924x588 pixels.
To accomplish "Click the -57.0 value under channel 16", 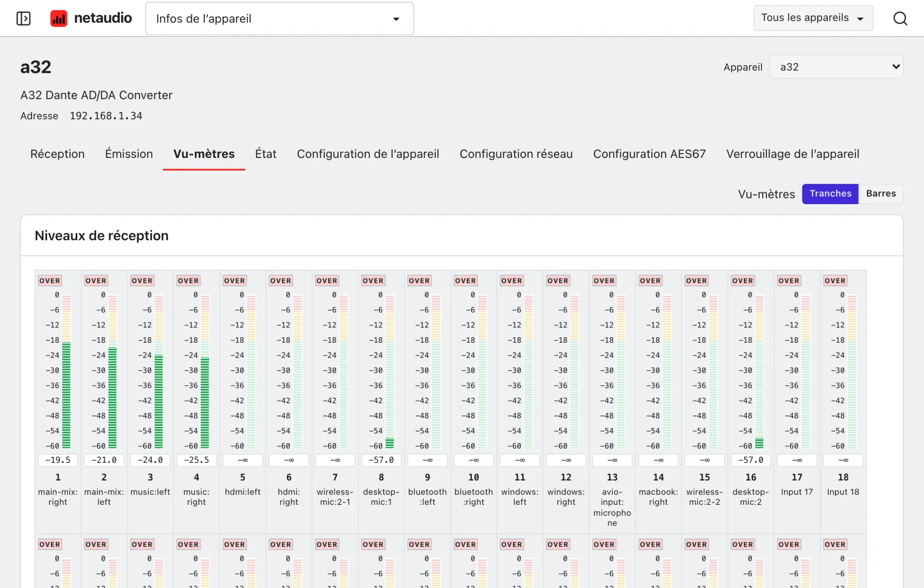I will (751, 460).
